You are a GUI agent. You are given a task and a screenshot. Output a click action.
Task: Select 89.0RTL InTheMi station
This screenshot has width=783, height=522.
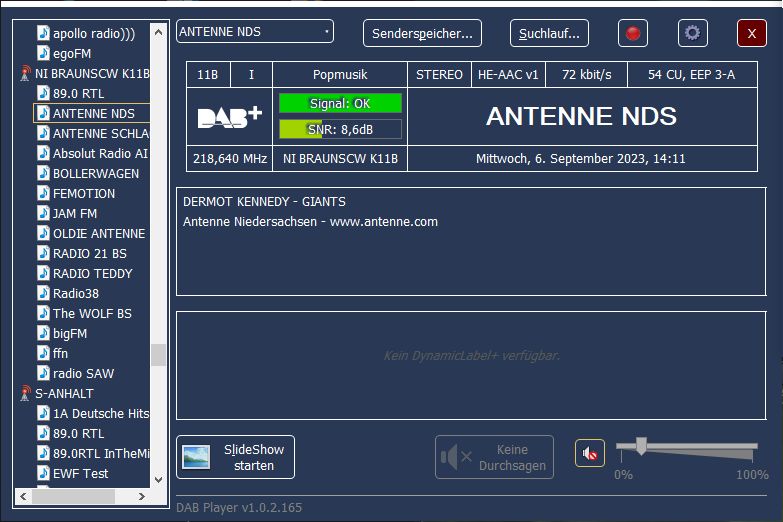(101, 453)
